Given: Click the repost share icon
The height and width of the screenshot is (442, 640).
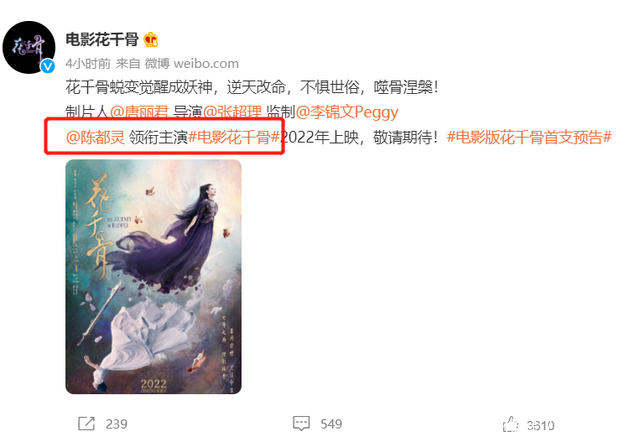Looking at the screenshot, I should [86, 424].
